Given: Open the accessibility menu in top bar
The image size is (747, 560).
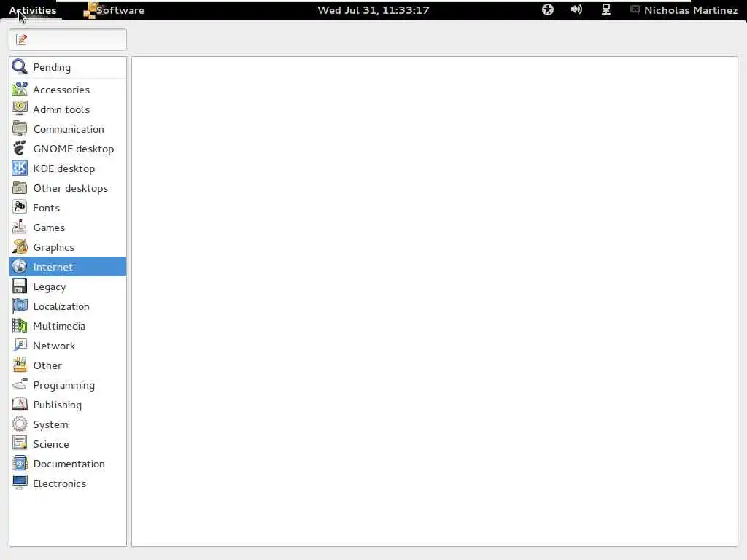Looking at the screenshot, I should pos(547,9).
